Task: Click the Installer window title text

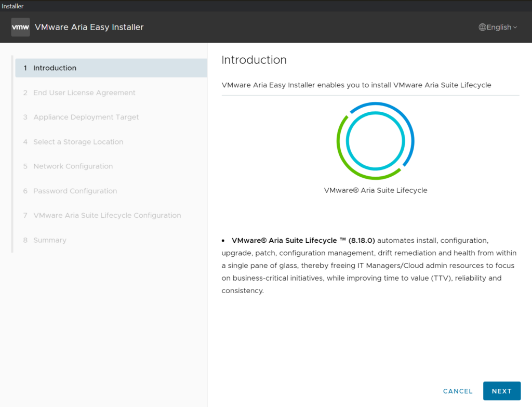Action: pos(12,6)
